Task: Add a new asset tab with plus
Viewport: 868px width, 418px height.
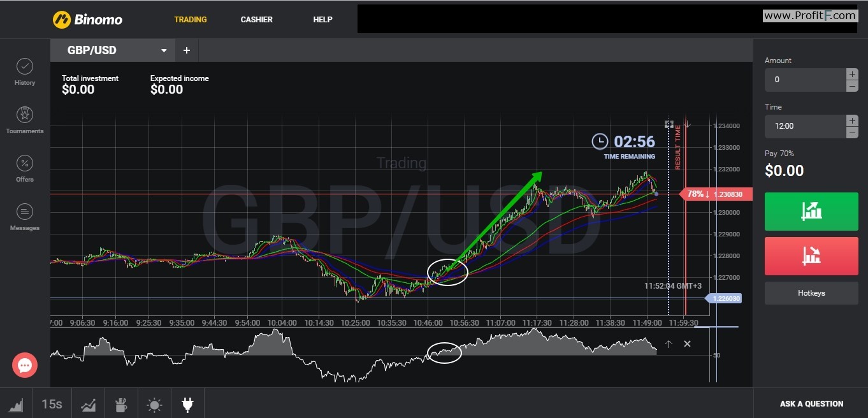Action: tap(187, 50)
